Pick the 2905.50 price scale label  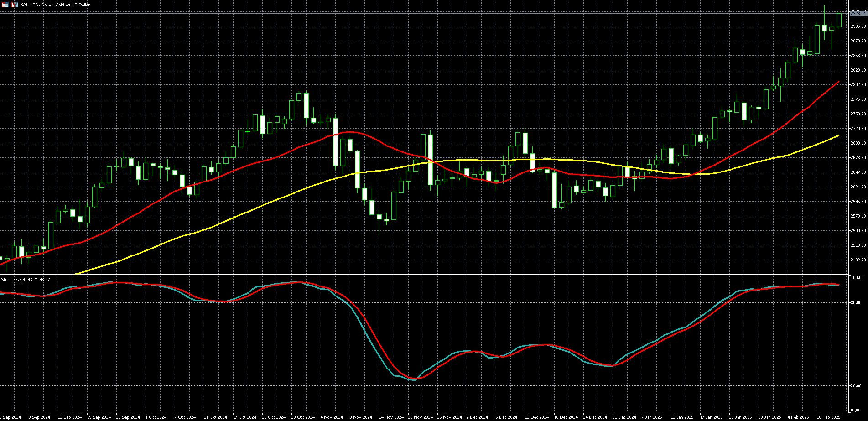pos(858,26)
